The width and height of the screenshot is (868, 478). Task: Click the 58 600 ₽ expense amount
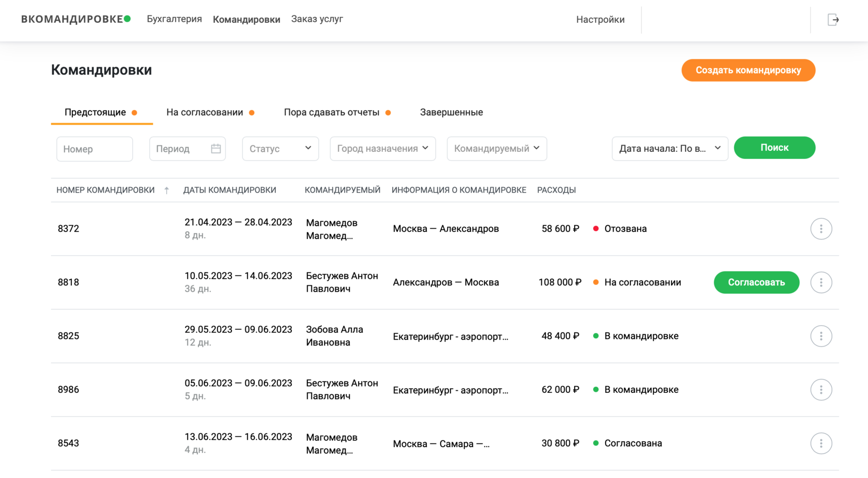(561, 229)
